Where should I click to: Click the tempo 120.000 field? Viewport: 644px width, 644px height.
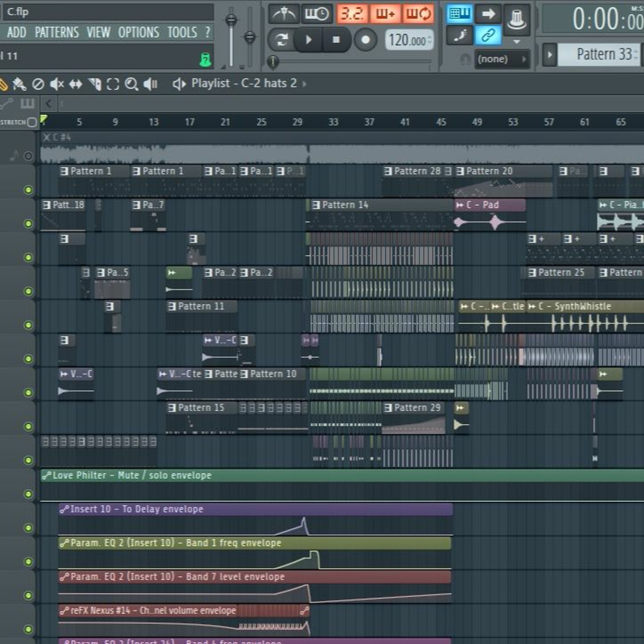point(409,40)
